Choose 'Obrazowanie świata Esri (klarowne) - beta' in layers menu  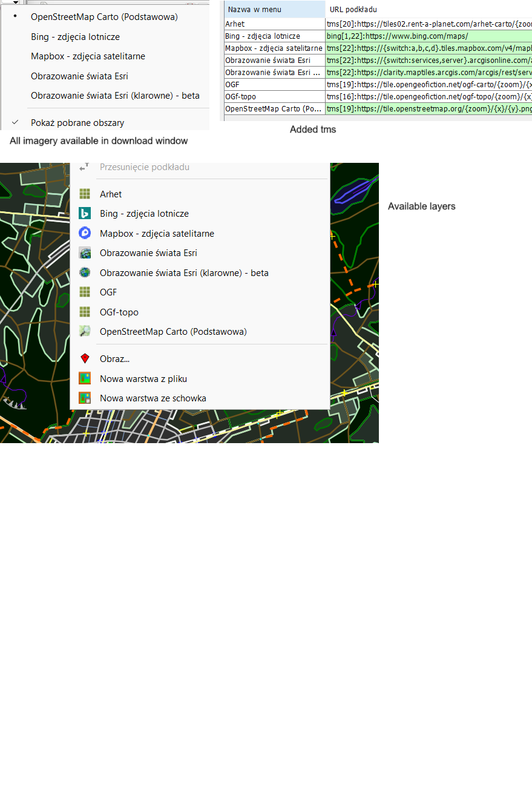coord(184,273)
